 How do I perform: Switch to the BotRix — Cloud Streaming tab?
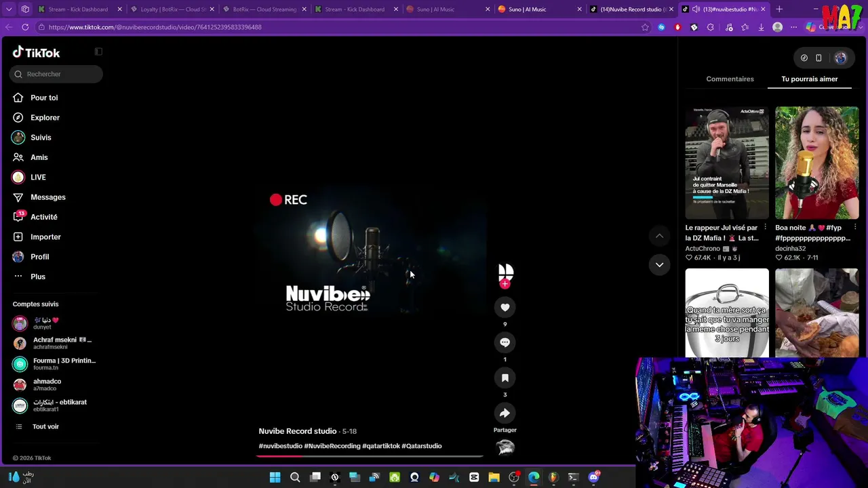(x=264, y=9)
